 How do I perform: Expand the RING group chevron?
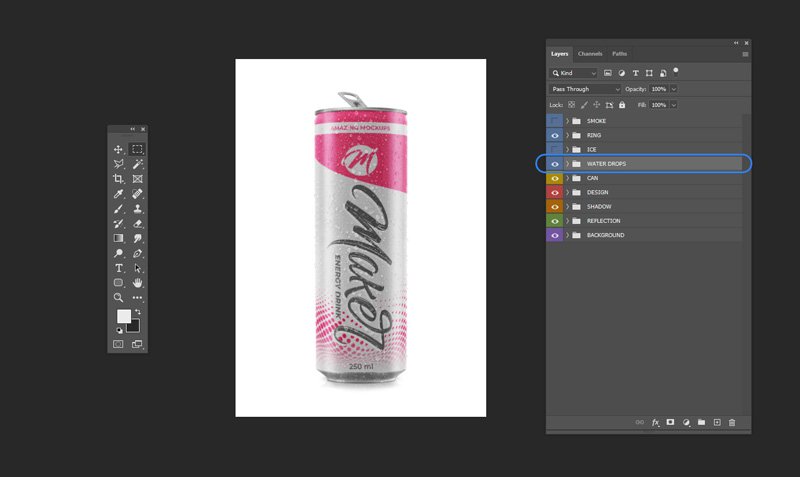567,135
